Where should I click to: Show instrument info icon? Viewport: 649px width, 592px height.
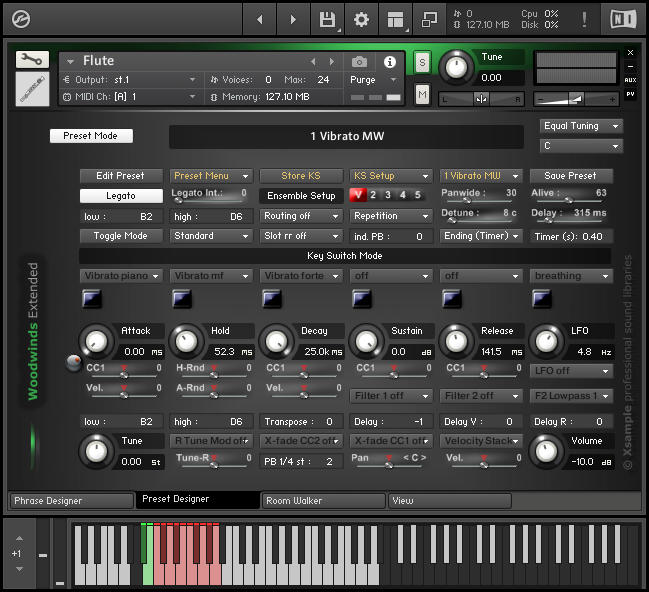coord(389,62)
